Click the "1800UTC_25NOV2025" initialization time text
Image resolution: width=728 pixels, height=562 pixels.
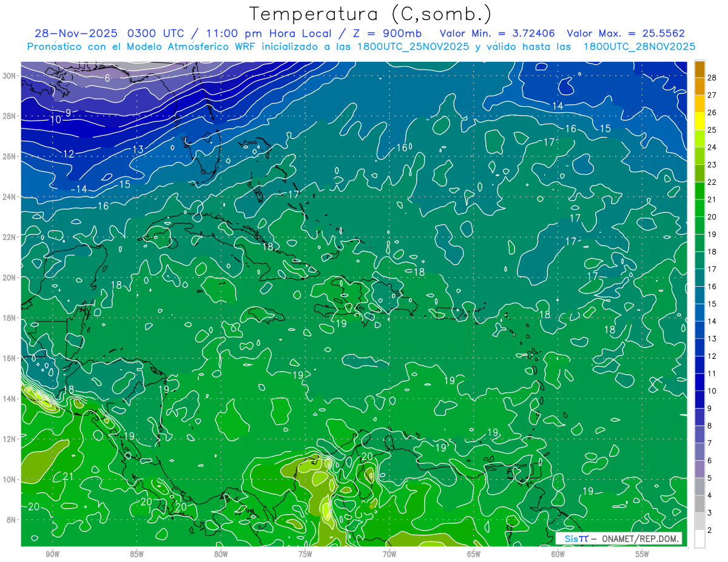point(412,47)
